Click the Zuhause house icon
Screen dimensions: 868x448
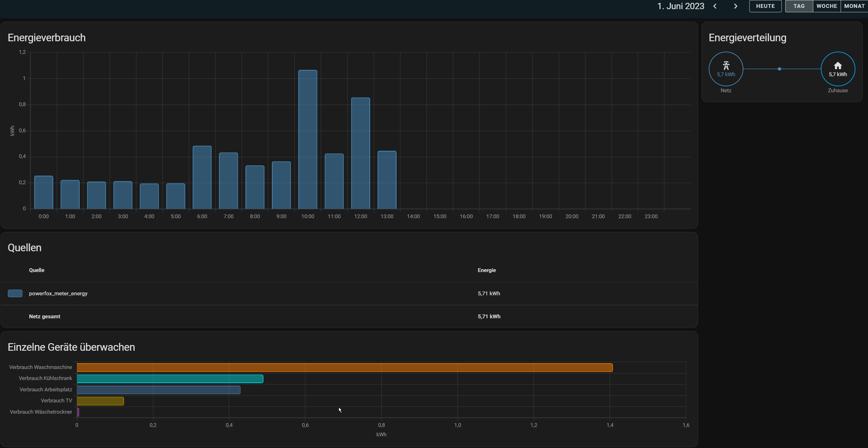(x=838, y=65)
